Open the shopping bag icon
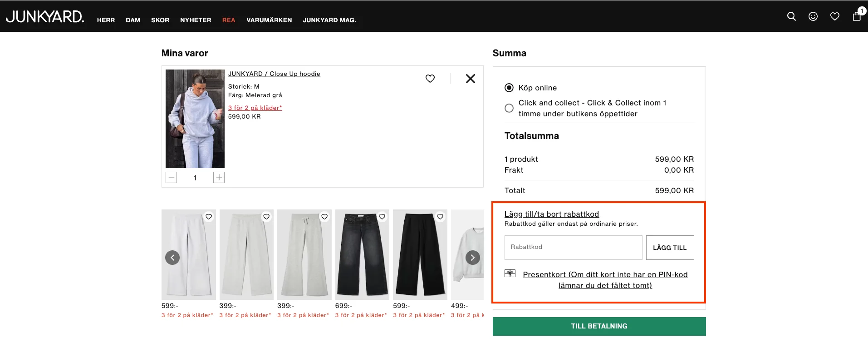 point(857,16)
